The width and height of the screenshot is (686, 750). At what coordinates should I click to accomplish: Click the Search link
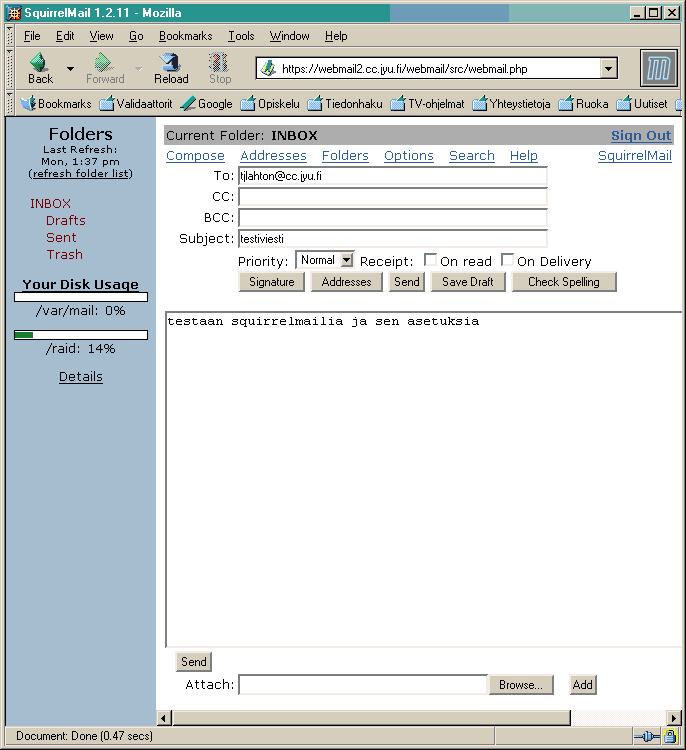click(472, 155)
